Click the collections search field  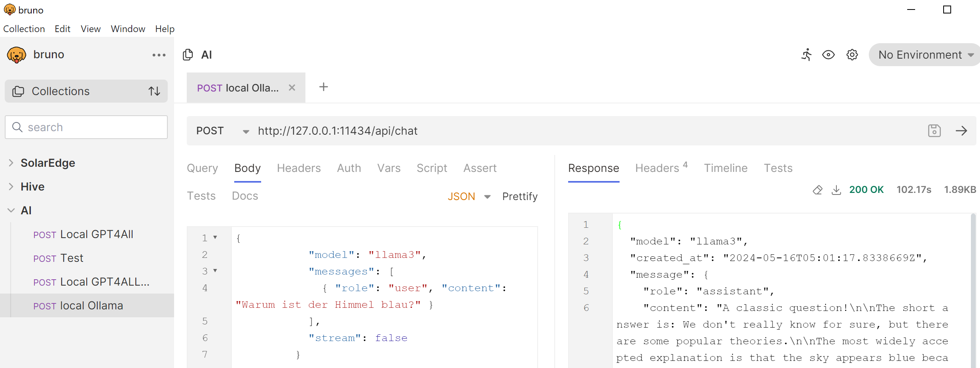(x=86, y=127)
